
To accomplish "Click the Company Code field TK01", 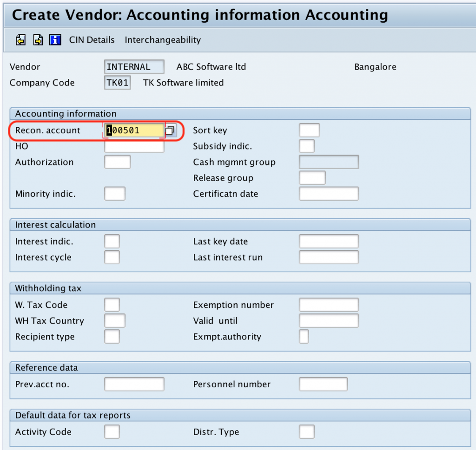I will [117, 83].
